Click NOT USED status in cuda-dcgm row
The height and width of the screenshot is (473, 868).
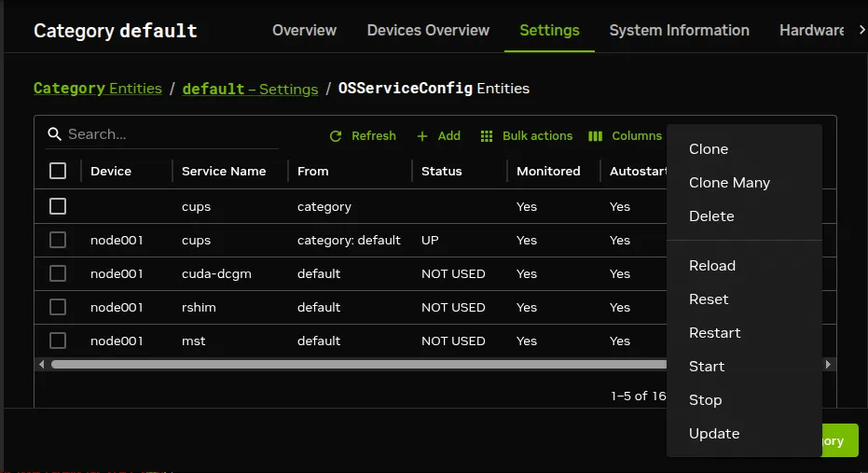pyautogui.click(x=453, y=273)
